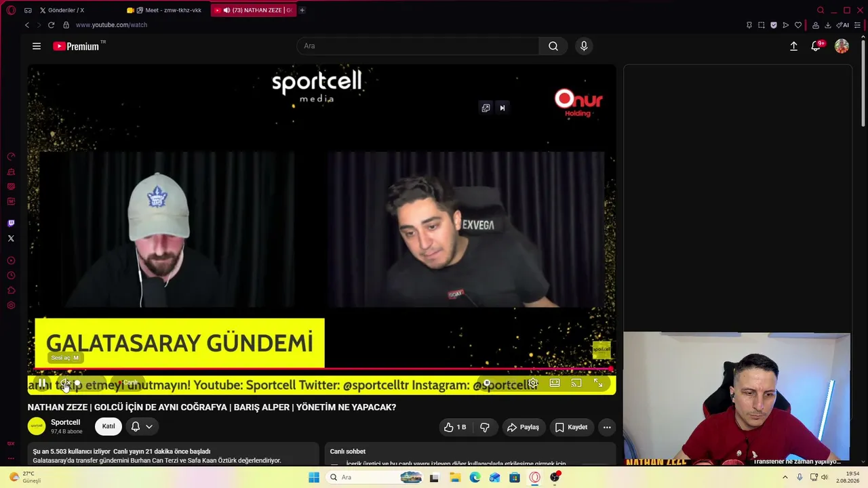
Task: Open the YouTube create/upload button
Action: point(793,46)
